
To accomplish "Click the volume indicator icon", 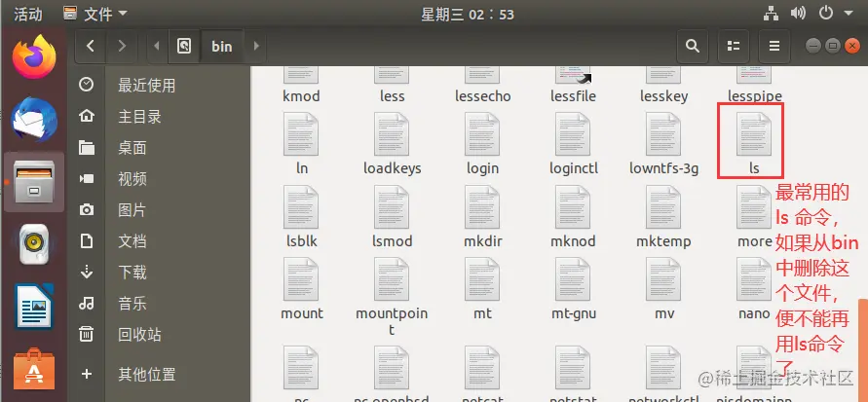I will coord(798,14).
